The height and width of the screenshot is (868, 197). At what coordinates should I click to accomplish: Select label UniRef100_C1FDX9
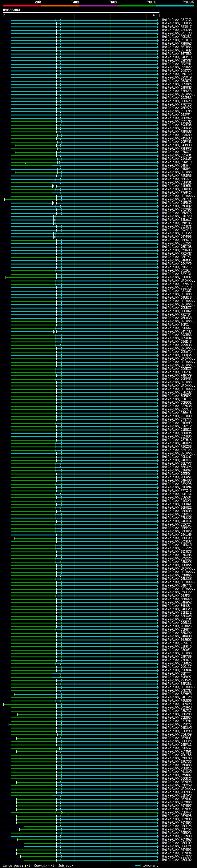[x=177, y=203]
